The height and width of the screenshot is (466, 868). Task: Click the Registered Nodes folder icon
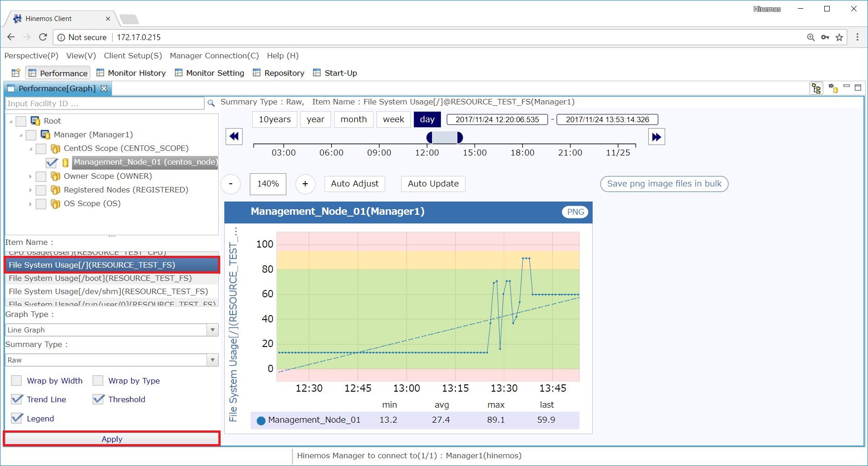(x=56, y=190)
